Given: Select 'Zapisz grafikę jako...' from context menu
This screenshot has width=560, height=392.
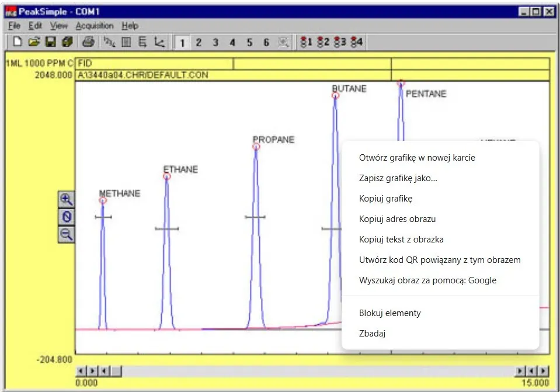Looking at the screenshot, I should click(398, 178).
